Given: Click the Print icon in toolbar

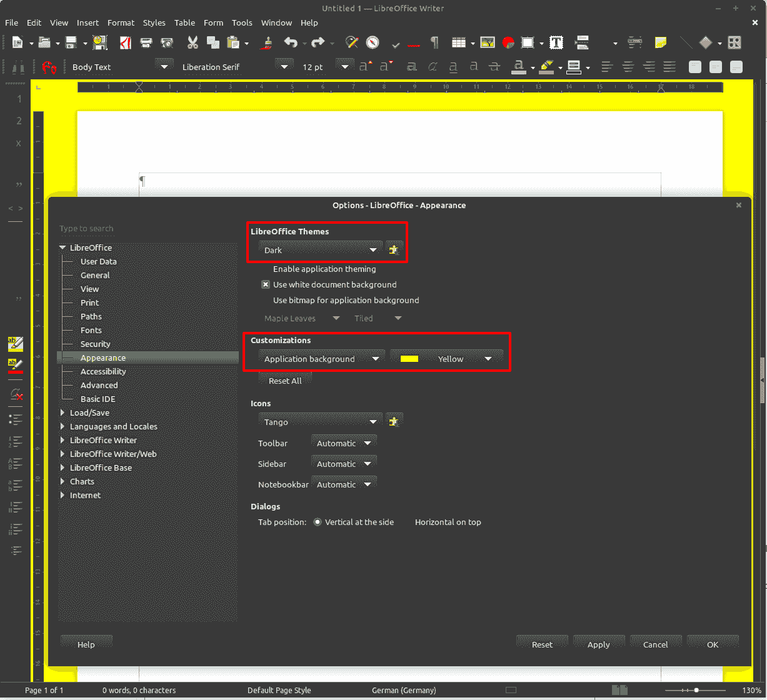Looking at the screenshot, I should (x=146, y=42).
